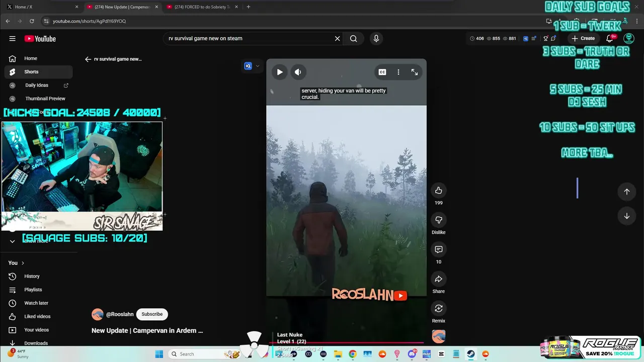644x362 pixels.
Task: Open Steam from the taskbar
Action: pos(471,354)
